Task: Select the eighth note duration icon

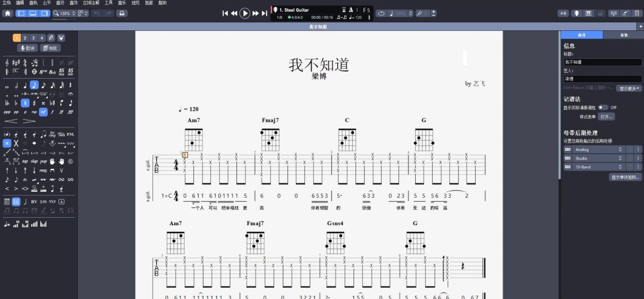Action: [35, 85]
